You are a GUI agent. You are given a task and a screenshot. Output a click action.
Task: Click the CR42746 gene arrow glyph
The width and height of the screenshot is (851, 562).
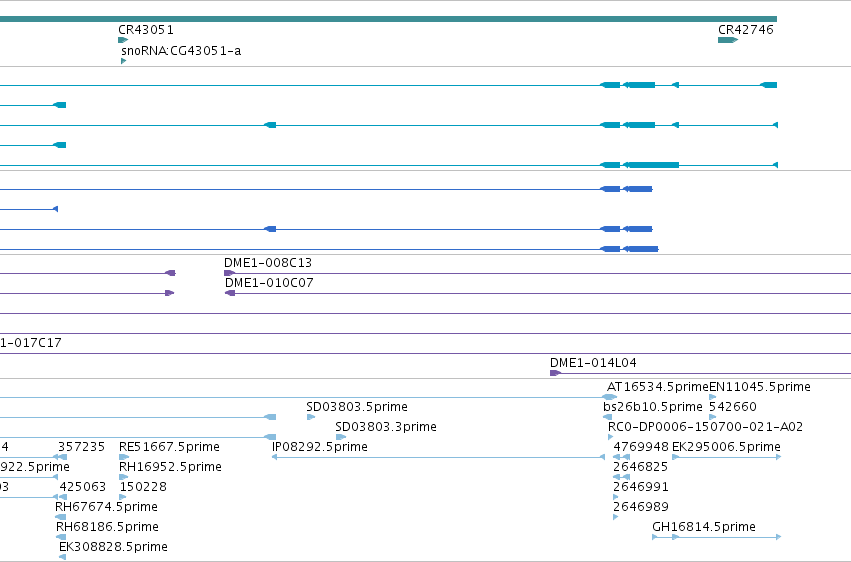[728, 40]
